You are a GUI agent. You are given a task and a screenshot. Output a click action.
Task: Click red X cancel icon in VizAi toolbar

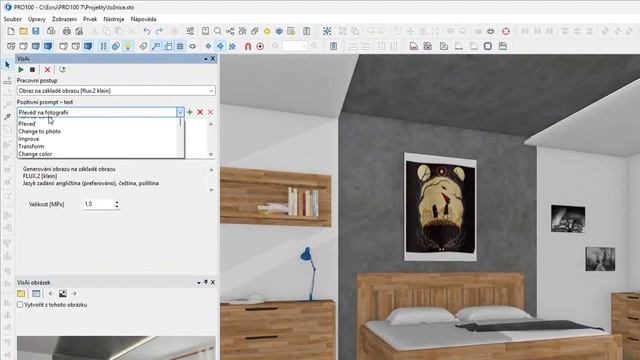click(47, 70)
